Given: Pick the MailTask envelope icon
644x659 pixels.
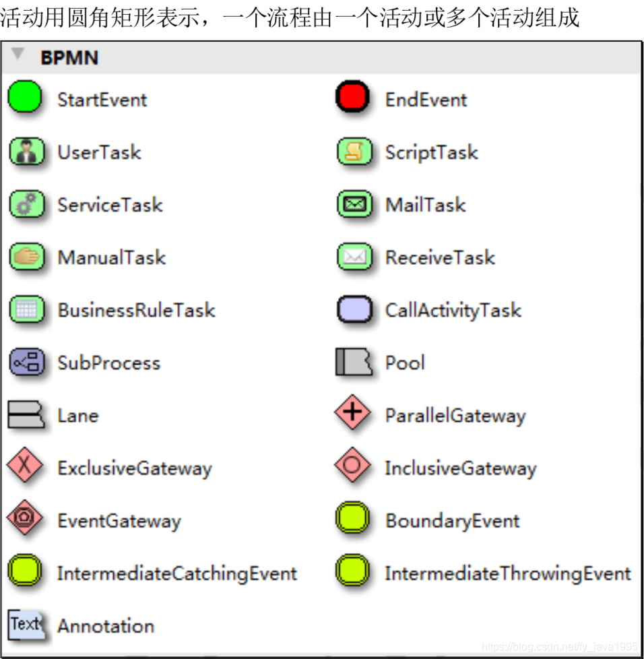Looking at the screenshot, I should (354, 204).
